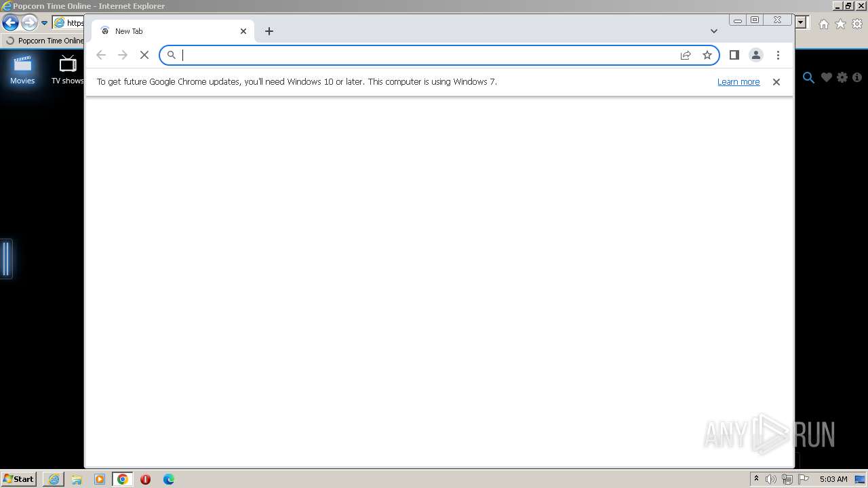Click Chrome taskbar button

coord(123,479)
